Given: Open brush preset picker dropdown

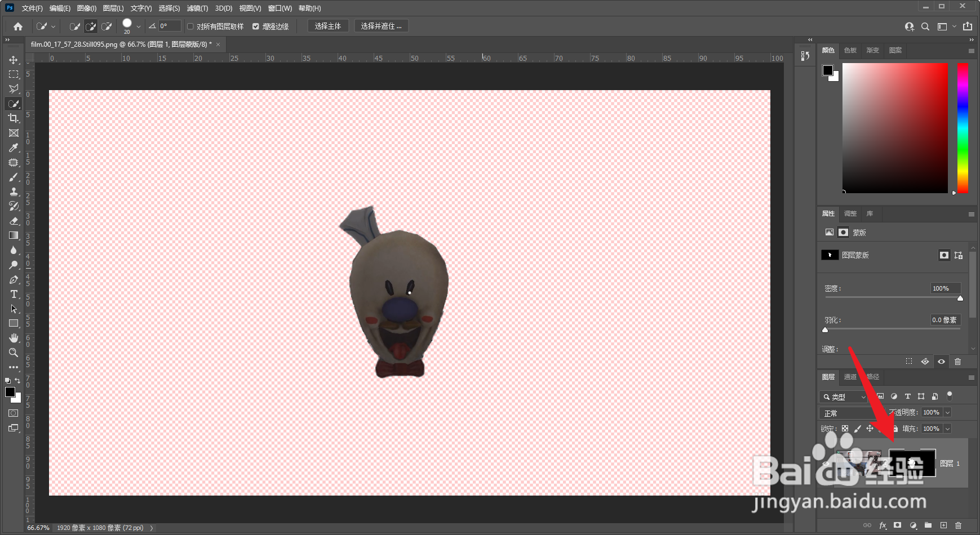Looking at the screenshot, I should pos(139,26).
